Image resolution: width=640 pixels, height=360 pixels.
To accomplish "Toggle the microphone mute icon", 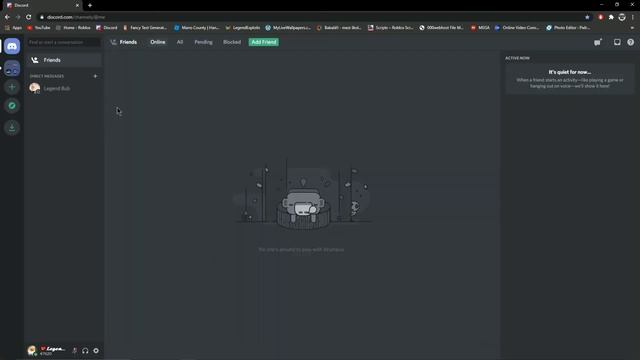I will pos(75,351).
